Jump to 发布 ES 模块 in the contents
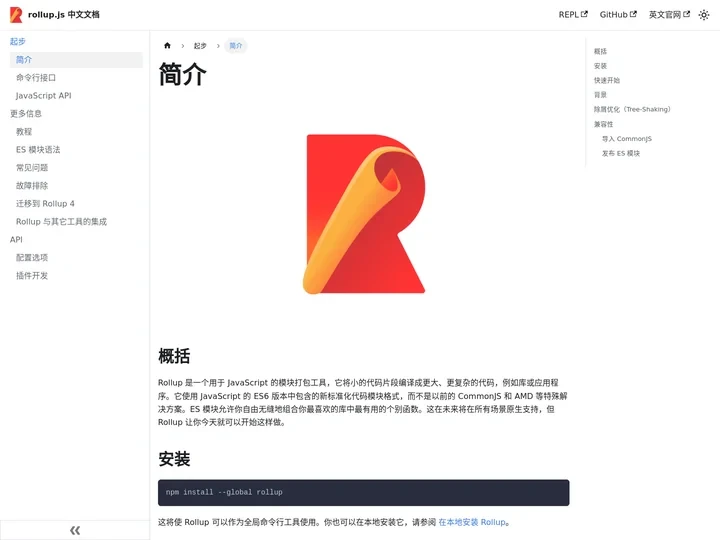Viewport: 720px width, 540px height. pyautogui.click(x=621, y=153)
